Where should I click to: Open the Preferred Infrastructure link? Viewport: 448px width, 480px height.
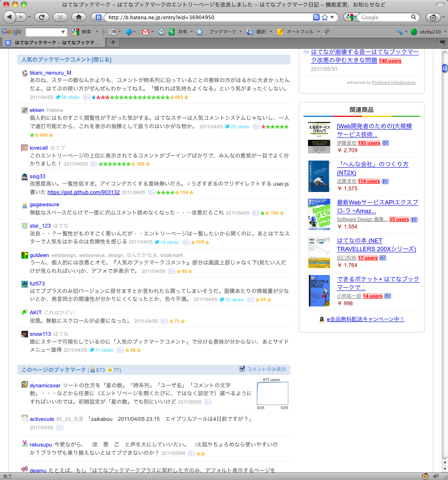tap(394, 82)
